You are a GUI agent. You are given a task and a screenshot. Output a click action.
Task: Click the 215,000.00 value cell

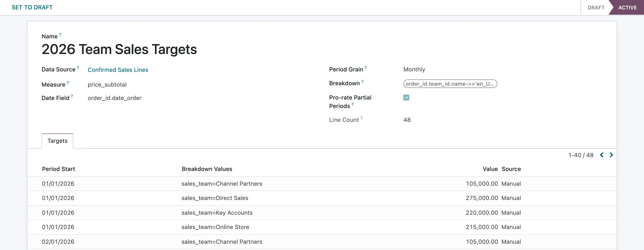(x=482, y=227)
